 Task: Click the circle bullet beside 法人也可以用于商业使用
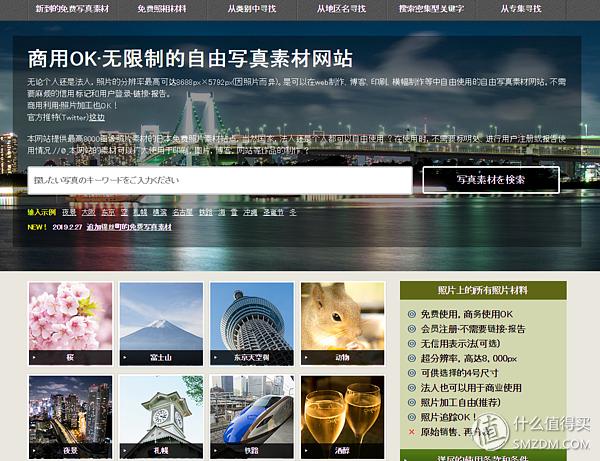[412, 388]
